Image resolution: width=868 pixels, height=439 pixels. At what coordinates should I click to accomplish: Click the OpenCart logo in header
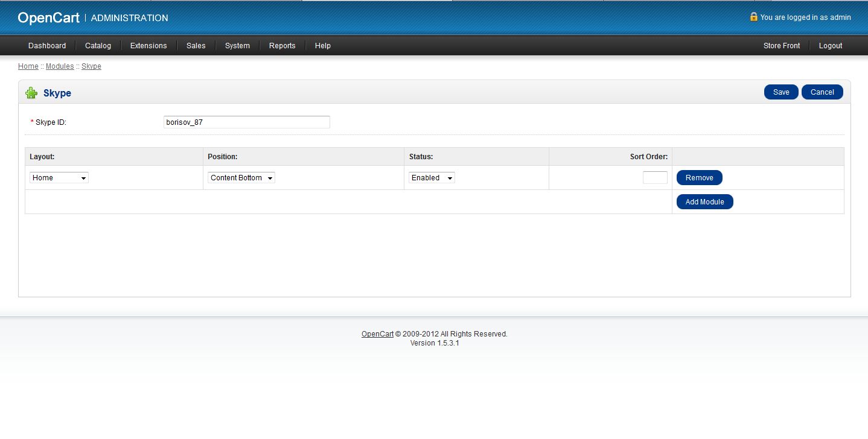[x=49, y=18]
